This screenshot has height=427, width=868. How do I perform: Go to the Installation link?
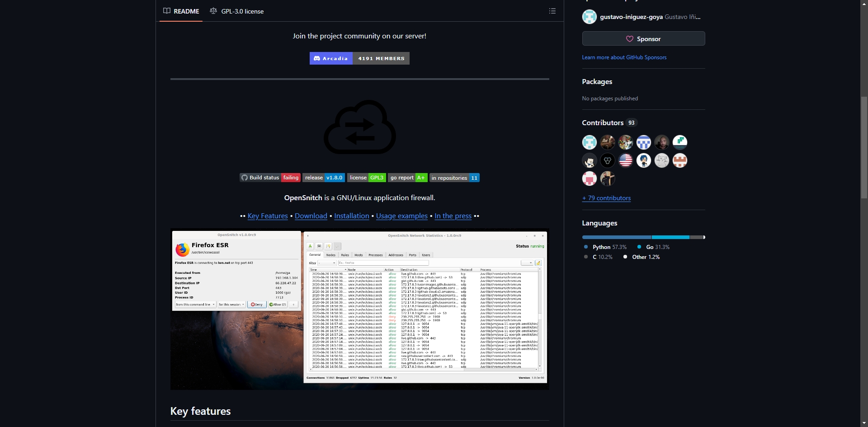tap(352, 216)
